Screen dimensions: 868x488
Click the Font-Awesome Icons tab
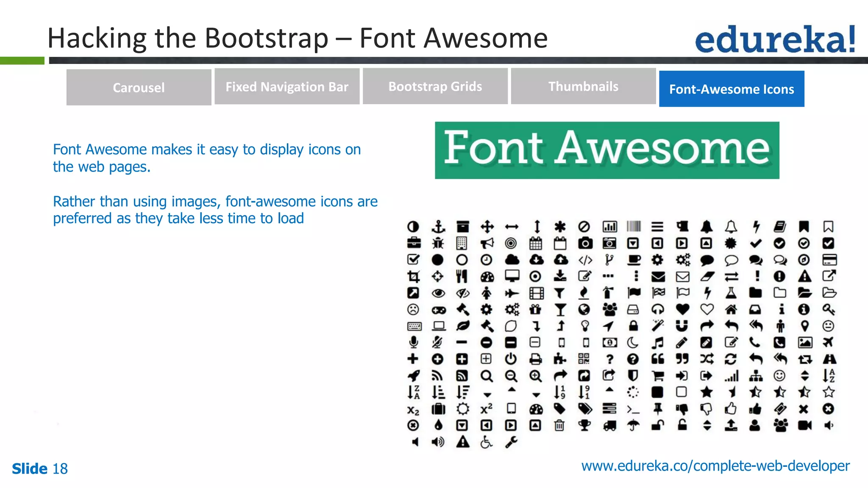pos(732,89)
